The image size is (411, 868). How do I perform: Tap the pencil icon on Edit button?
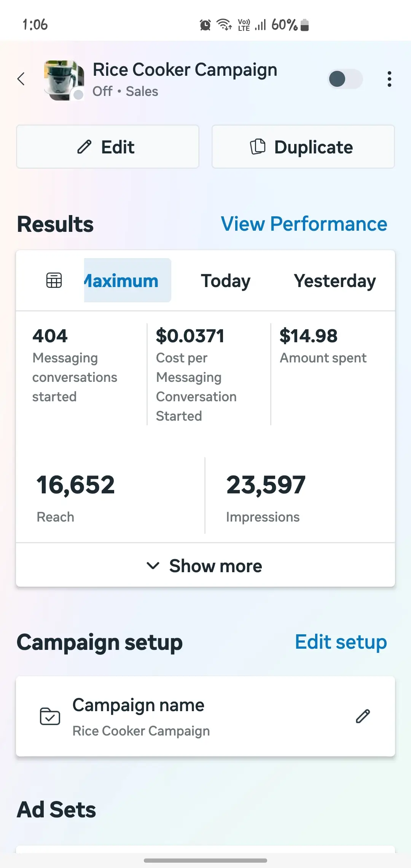[84, 147]
